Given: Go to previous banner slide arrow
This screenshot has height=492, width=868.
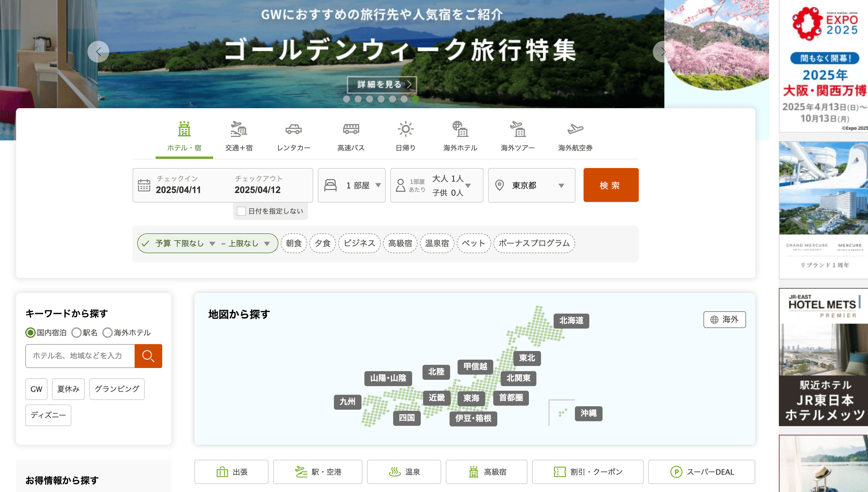Looking at the screenshot, I should coord(98,52).
